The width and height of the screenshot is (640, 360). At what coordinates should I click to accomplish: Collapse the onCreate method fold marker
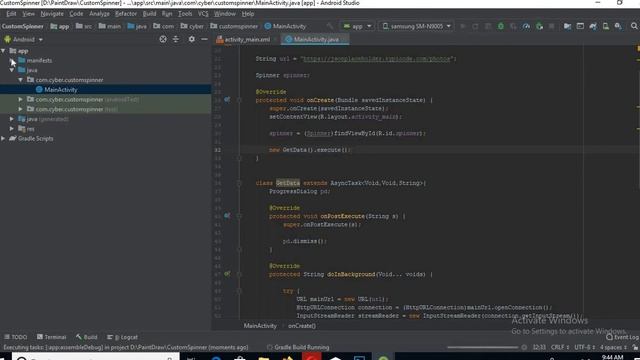[239, 100]
